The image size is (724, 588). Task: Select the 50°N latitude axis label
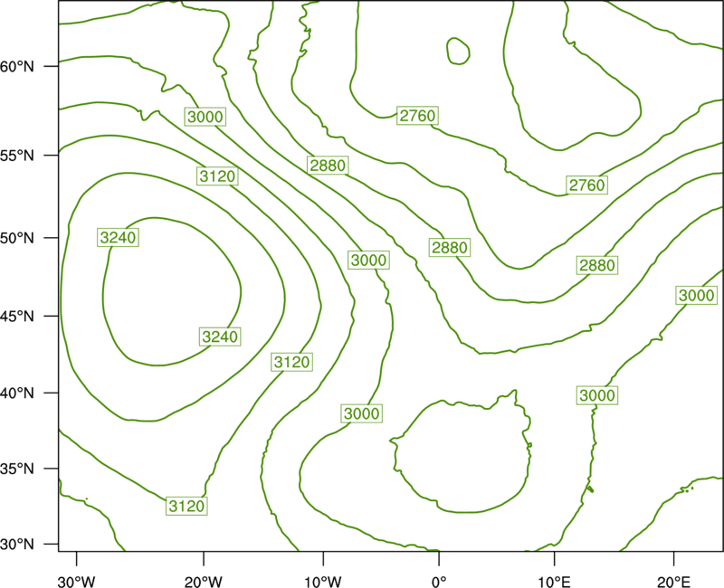coord(17,238)
